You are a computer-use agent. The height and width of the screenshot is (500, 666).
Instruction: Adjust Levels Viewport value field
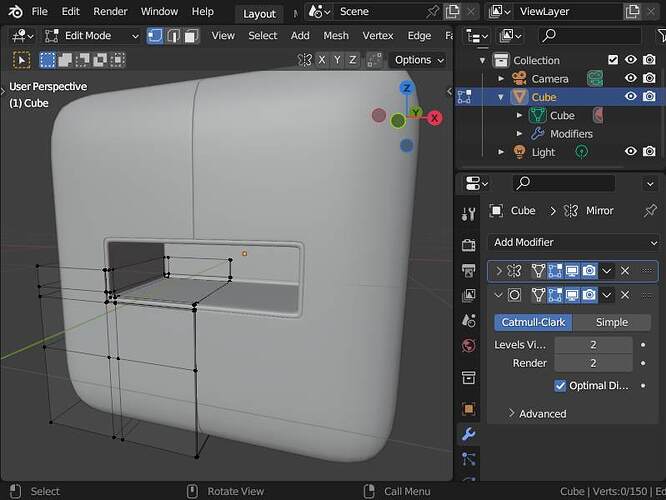(x=593, y=345)
